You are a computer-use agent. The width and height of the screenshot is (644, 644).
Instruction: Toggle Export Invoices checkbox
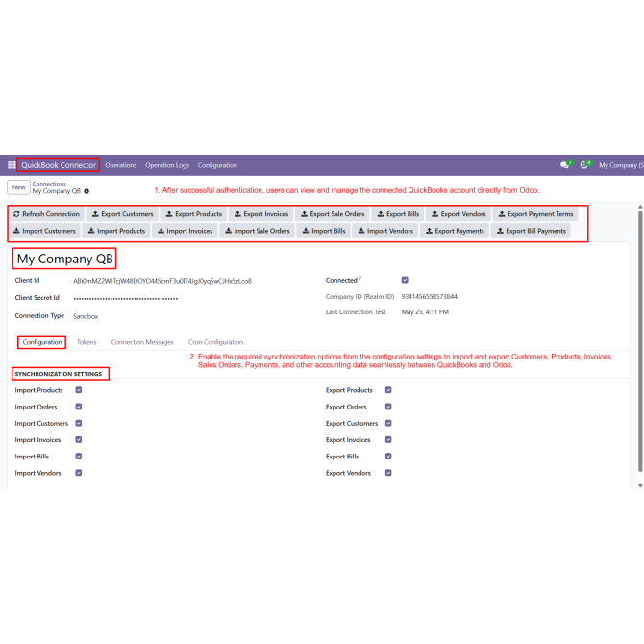pyautogui.click(x=388, y=439)
